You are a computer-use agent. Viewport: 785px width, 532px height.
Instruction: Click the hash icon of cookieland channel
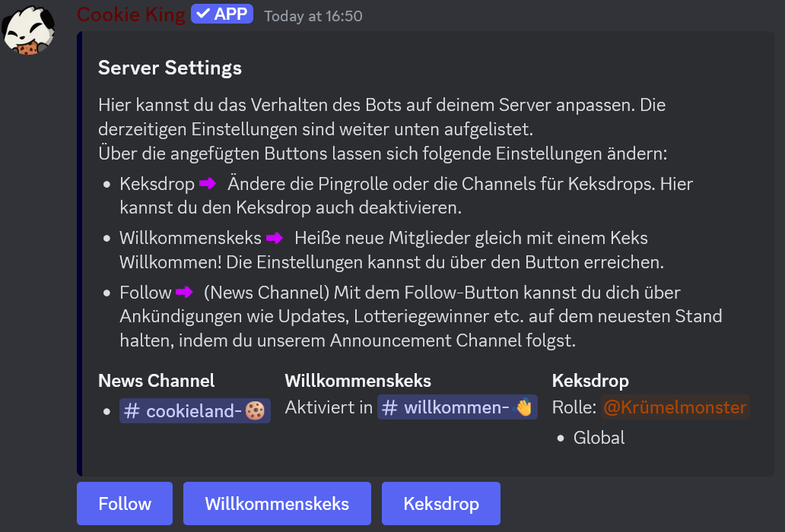(x=132, y=411)
